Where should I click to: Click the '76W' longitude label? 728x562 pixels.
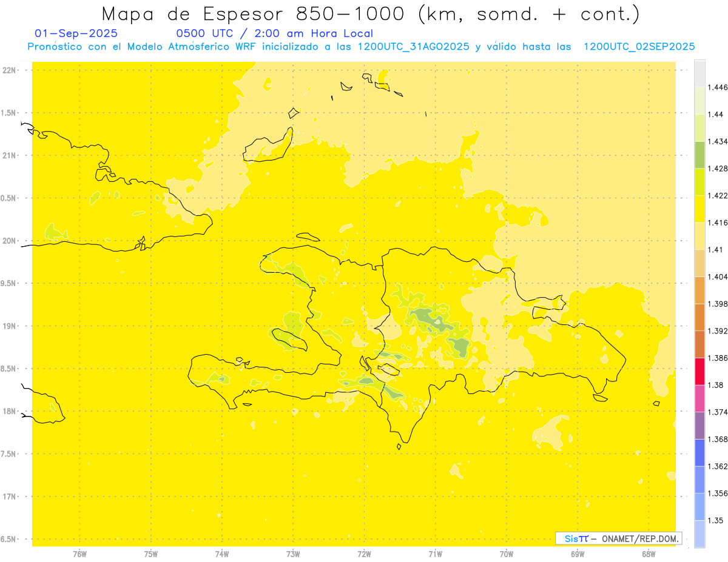point(79,554)
